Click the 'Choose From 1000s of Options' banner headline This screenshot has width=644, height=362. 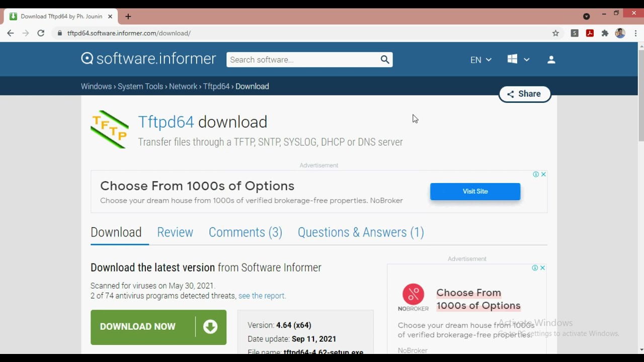(197, 186)
